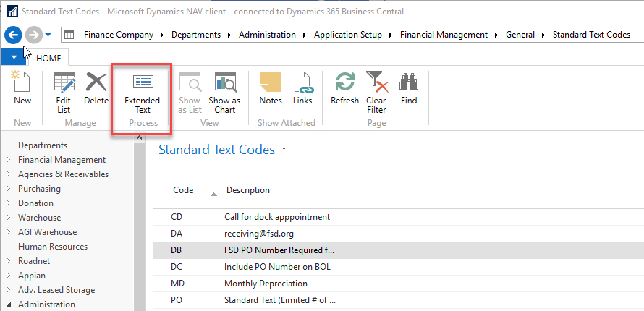Viewport: 644px width, 311px height.
Task: Click Finance Company in breadcrumb
Action: pyautogui.click(x=119, y=35)
